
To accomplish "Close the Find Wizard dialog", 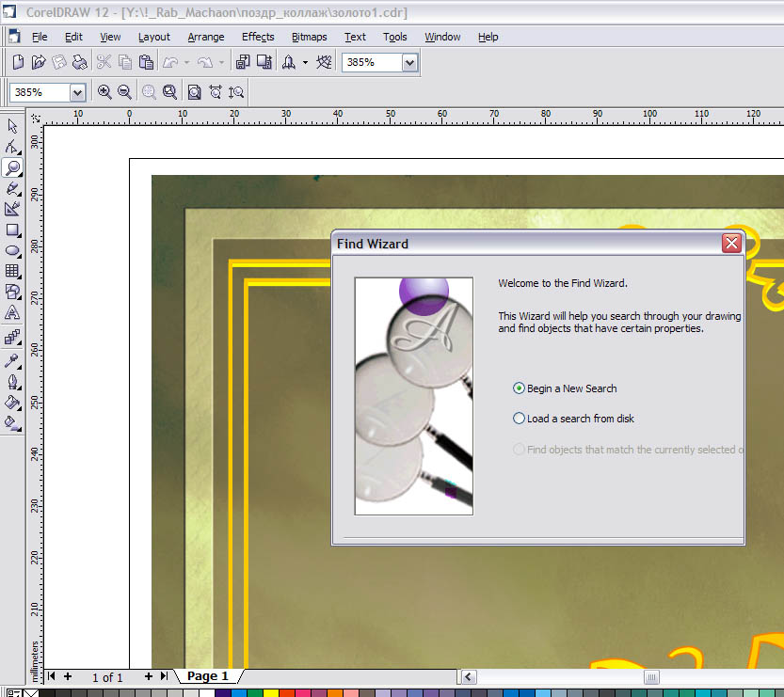I will (x=731, y=244).
